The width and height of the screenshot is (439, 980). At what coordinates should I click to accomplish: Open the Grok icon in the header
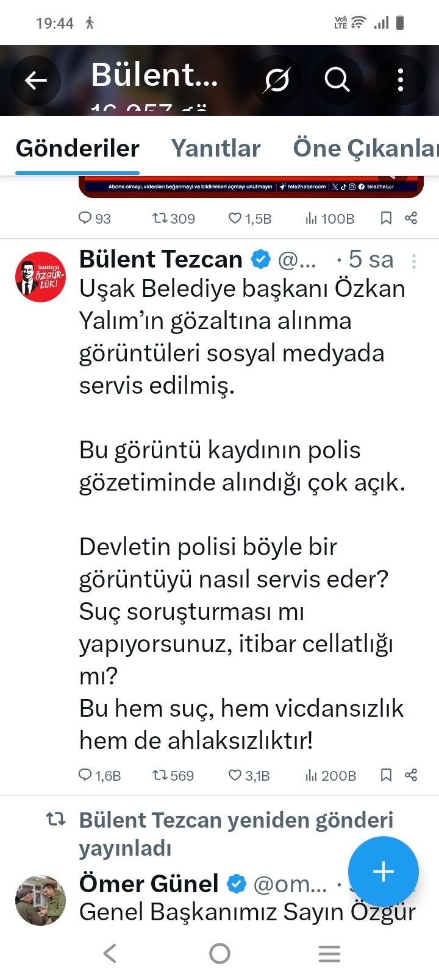coord(277,80)
